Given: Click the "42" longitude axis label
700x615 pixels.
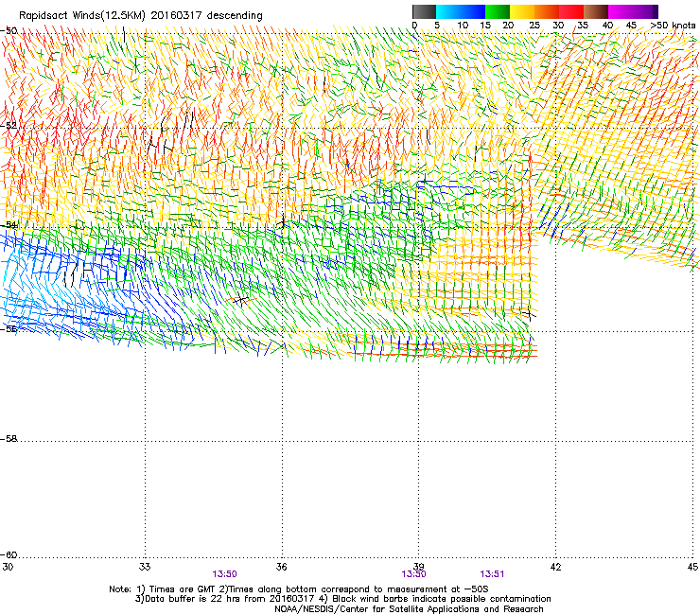Looking at the screenshot, I should (x=556, y=567).
